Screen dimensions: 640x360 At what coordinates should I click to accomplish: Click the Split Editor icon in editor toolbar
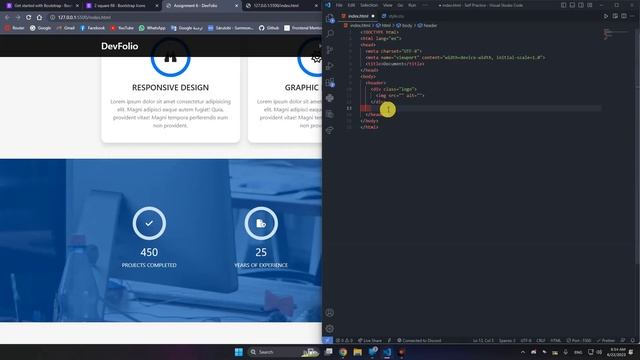coord(624,16)
